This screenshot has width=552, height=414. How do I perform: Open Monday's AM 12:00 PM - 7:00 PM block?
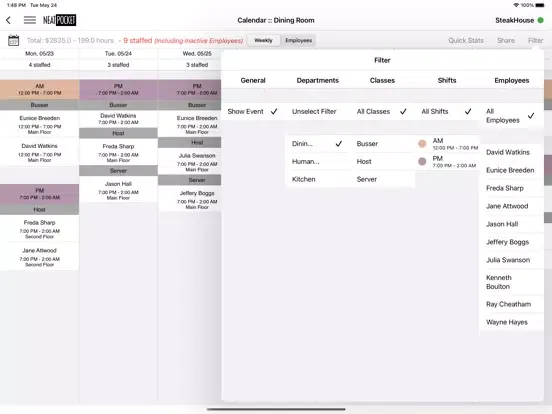pos(39,89)
